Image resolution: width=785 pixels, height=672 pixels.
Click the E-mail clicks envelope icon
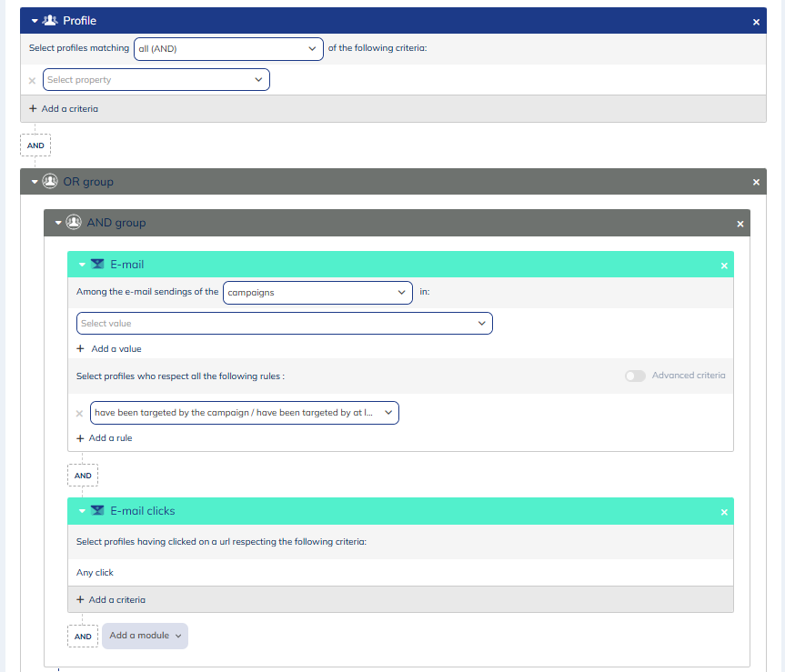tap(97, 511)
